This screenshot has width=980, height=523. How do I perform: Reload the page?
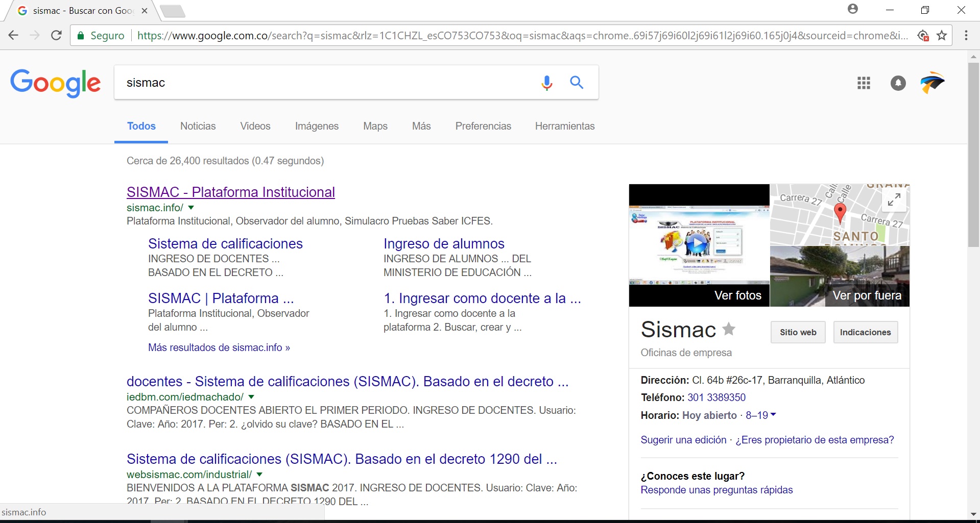click(57, 36)
